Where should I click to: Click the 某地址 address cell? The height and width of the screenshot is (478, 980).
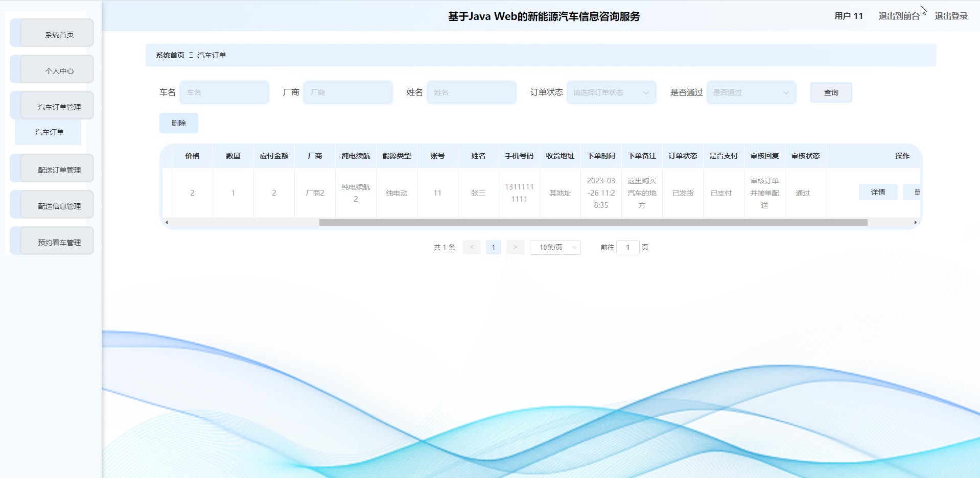click(560, 193)
